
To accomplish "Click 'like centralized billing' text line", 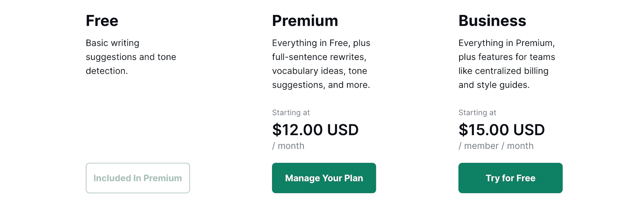I will coord(503,71).
